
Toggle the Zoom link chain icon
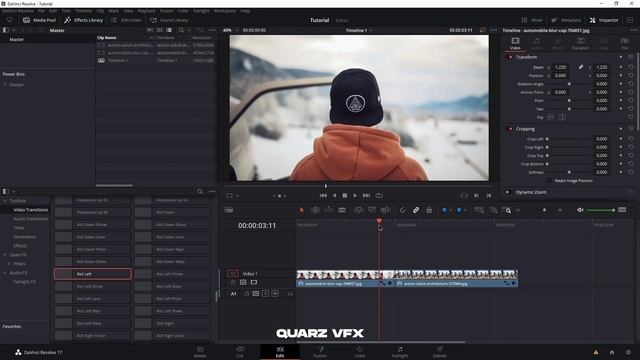580,67
